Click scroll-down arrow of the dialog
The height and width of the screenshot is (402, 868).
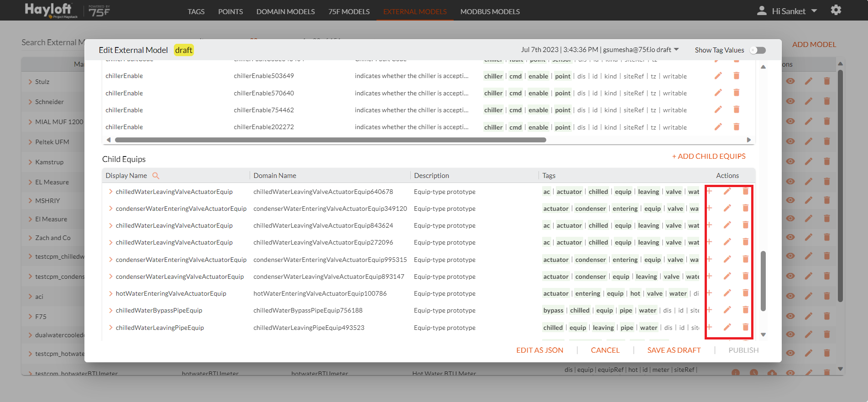[763, 334]
